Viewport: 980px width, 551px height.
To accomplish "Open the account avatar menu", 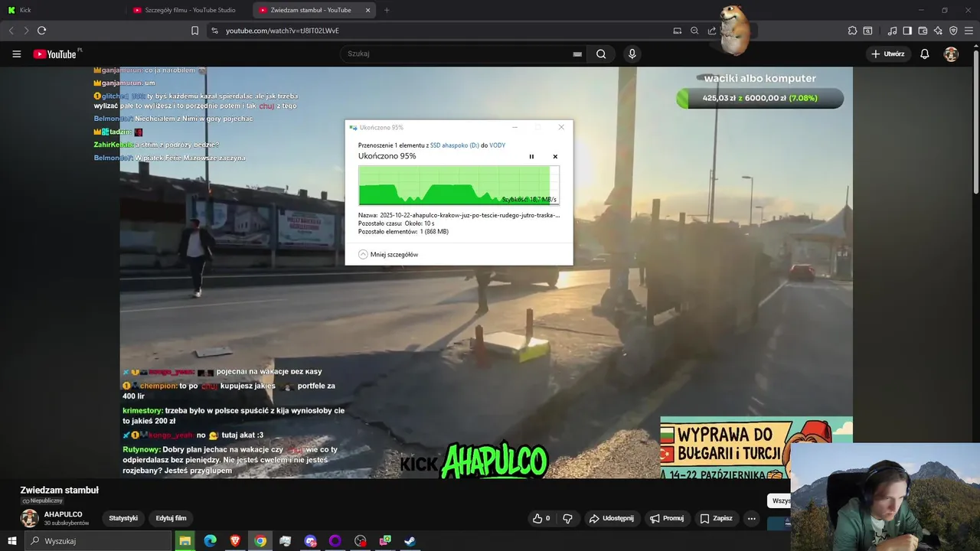I will (x=951, y=54).
